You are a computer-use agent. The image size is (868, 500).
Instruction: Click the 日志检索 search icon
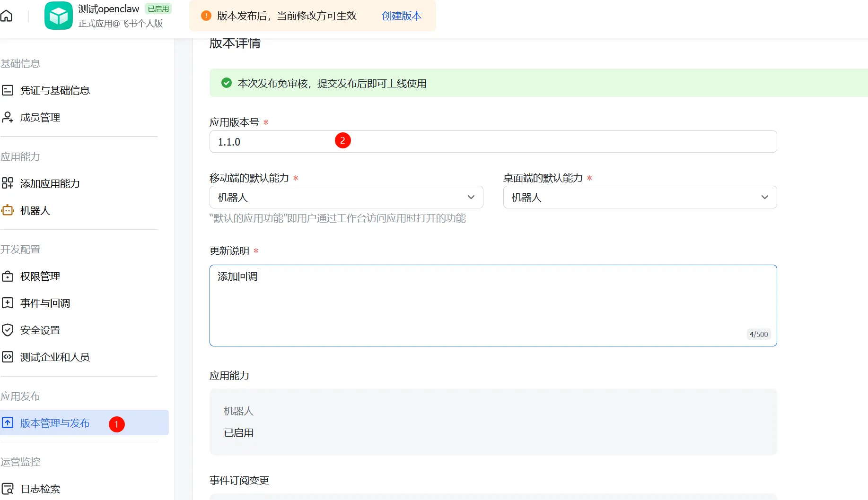tap(8, 489)
